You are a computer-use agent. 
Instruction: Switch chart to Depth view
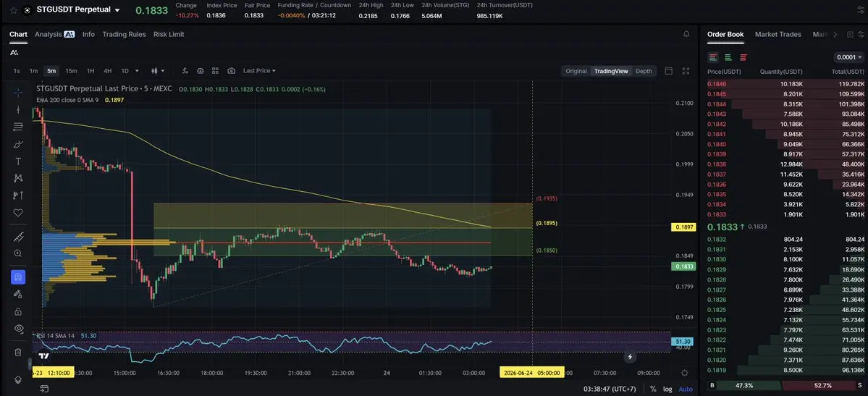tap(644, 71)
